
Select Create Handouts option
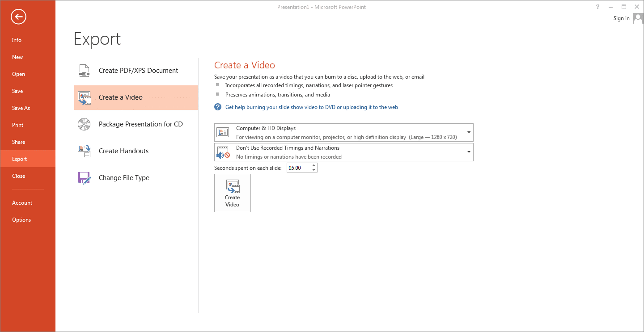pyautogui.click(x=136, y=151)
